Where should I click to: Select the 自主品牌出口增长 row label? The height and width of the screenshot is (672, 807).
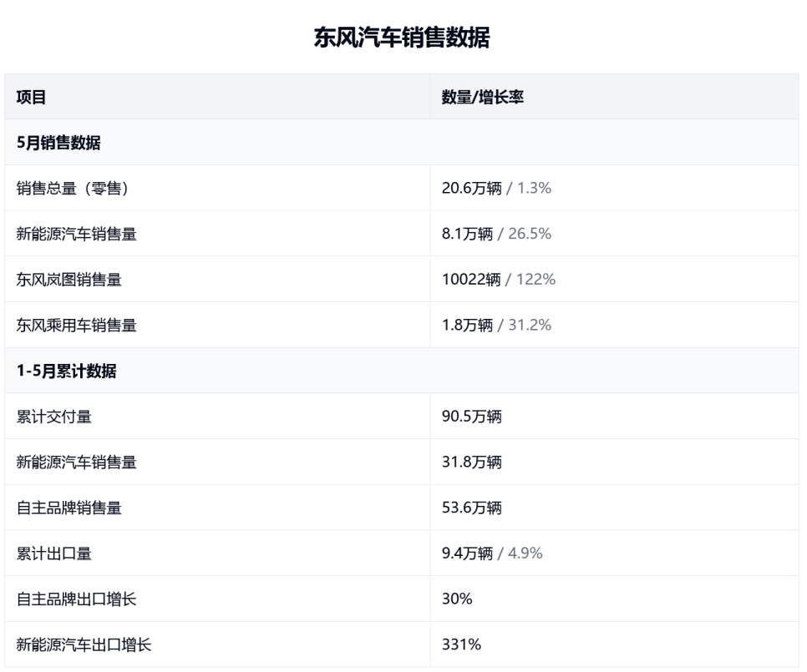tap(77, 599)
